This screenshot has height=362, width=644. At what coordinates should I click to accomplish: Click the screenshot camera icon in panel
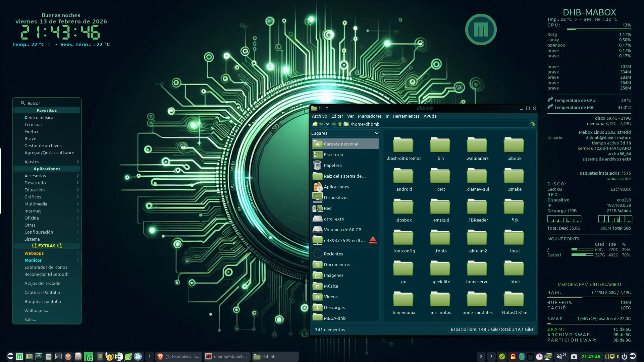[574, 356]
